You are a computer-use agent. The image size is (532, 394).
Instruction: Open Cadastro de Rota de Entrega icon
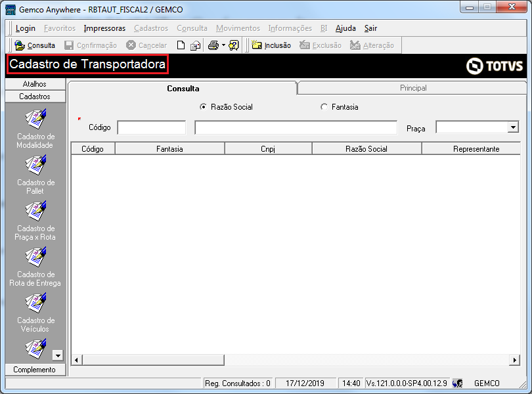click(x=35, y=257)
